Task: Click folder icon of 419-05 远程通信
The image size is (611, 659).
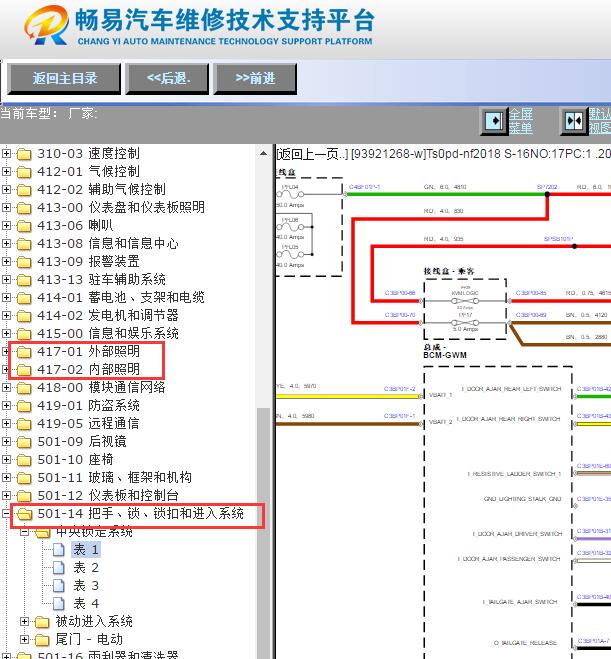Action: (24, 424)
